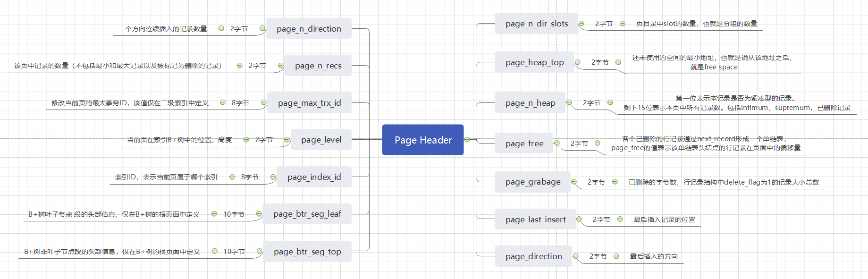Collapse toggle beside 页目录中slot的数量 description
868x279 pixels.
tap(623, 24)
